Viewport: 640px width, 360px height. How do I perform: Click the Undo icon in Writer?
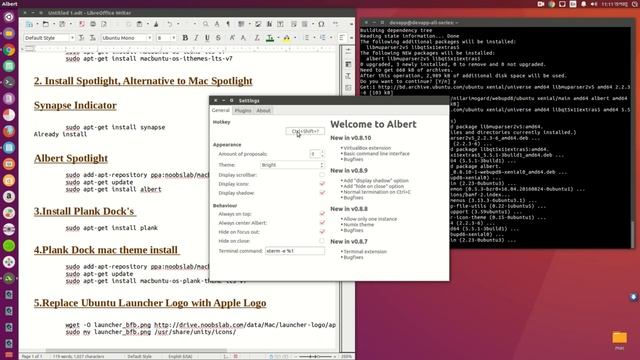tap(169, 24)
